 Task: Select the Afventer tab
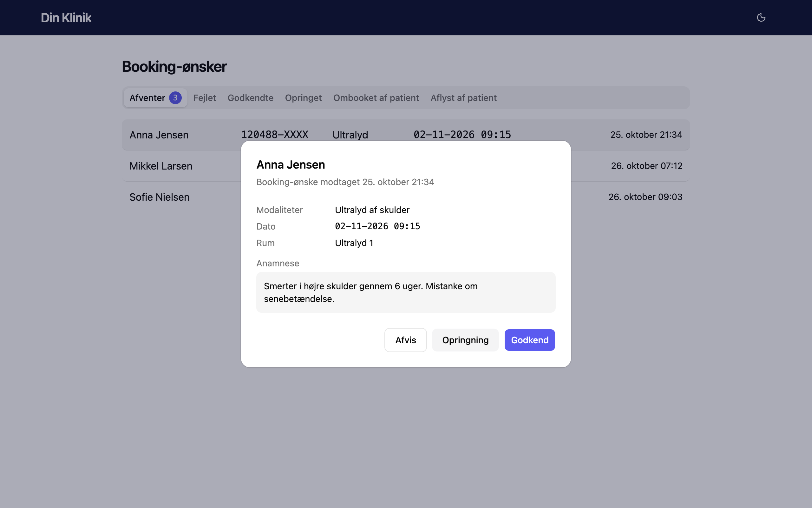[x=155, y=98]
